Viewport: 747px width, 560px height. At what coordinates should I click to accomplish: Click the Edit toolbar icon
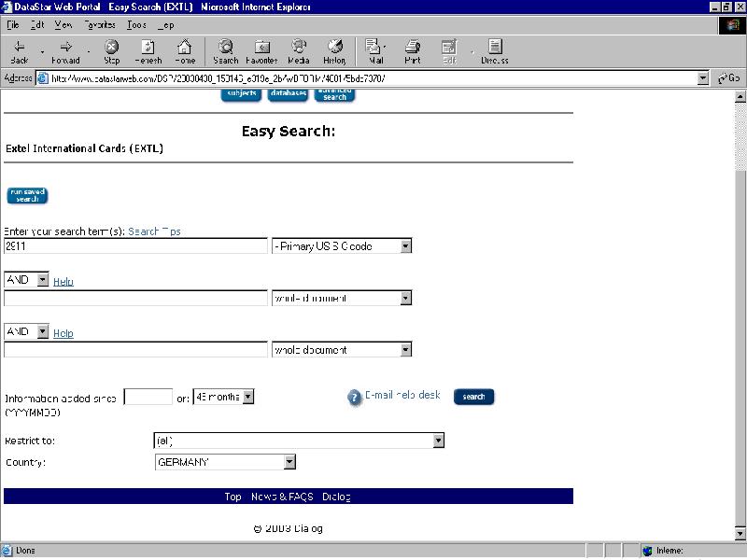pos(449,51)
